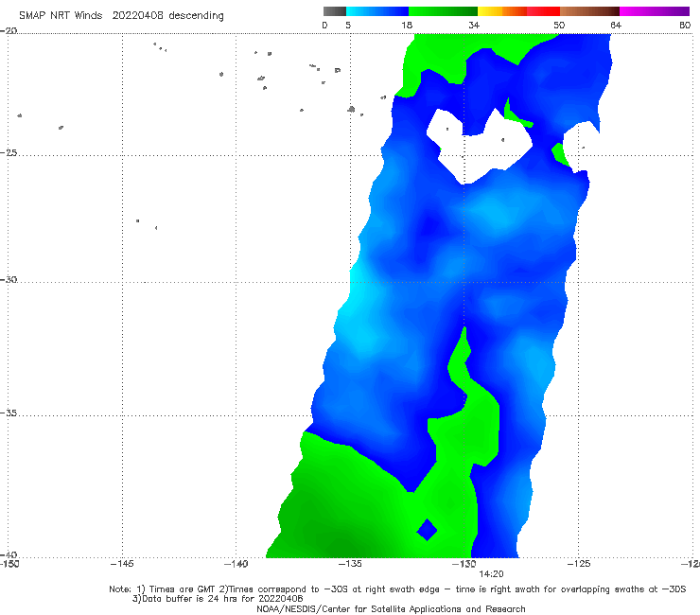Click the white data gap inside the swath
Screen dimensions: 700x615
pyautogui.click(x=478, y=148)
